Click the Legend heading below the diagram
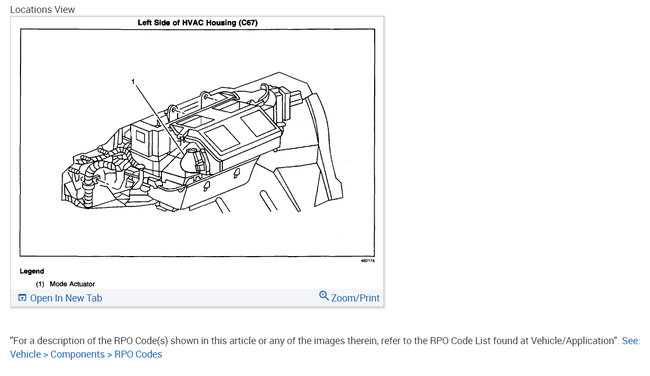 (32, 271)
